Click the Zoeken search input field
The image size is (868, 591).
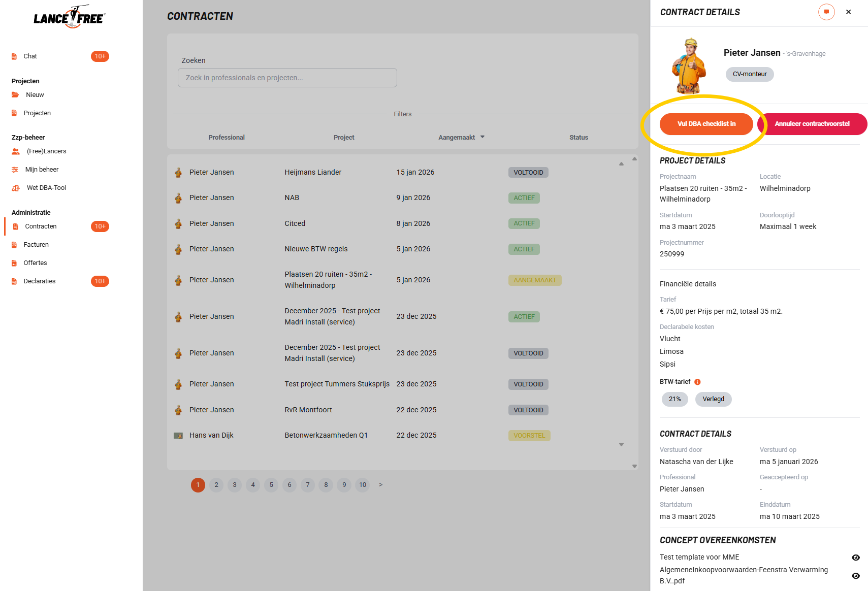pyautogui.click(x=287, y=78)
